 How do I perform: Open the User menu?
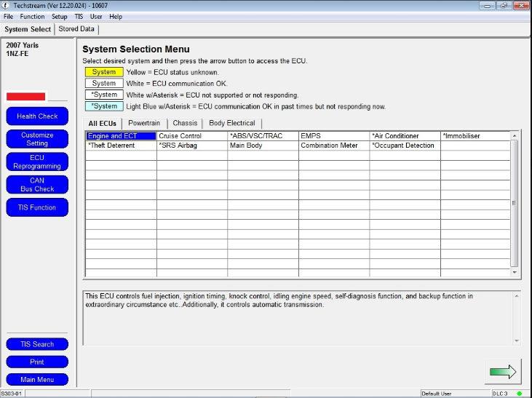[96, 17]
